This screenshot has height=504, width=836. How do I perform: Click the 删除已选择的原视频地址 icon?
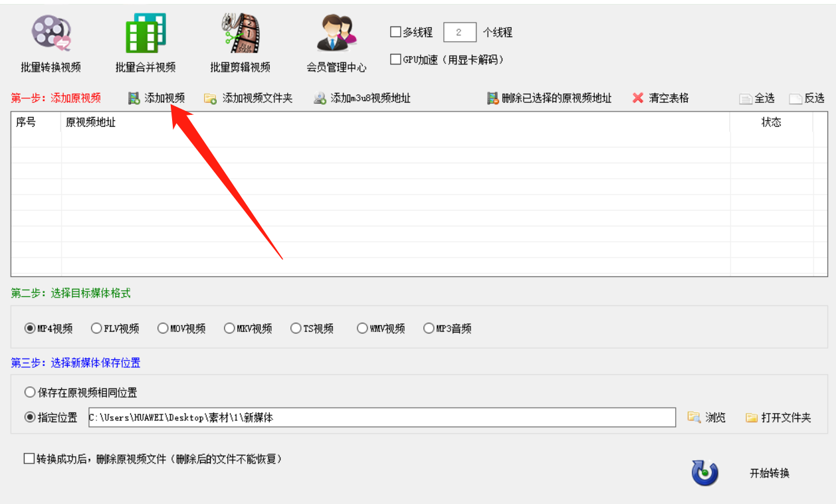pyautogui.click(x=492, y=98)
